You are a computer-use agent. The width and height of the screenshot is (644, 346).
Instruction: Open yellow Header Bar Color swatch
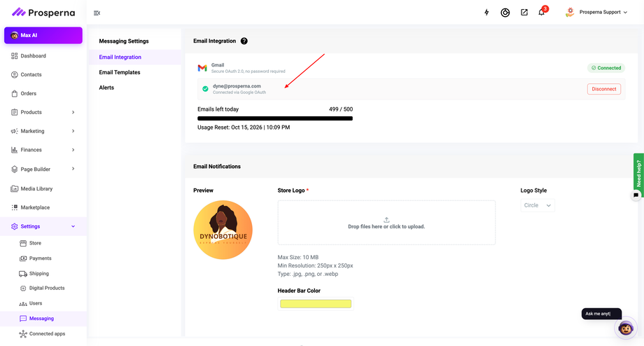[316, 304]
